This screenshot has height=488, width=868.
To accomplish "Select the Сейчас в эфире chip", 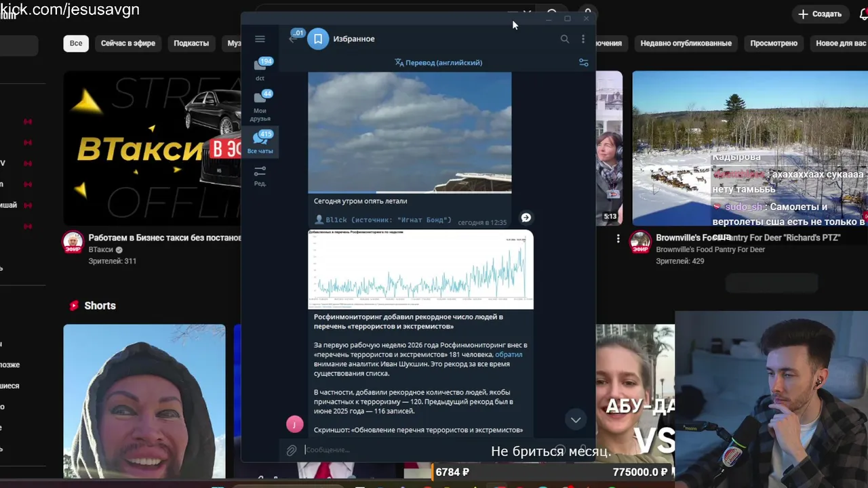I will click(x=128, y=43).
